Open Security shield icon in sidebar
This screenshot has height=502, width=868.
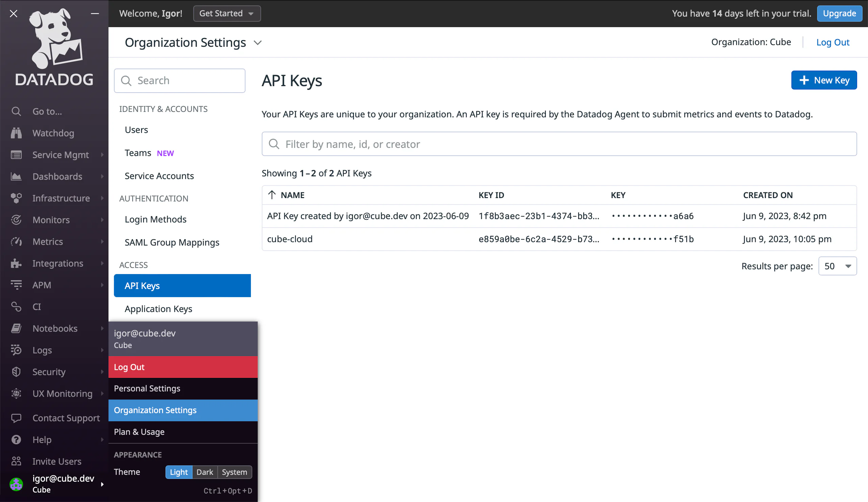16,372
